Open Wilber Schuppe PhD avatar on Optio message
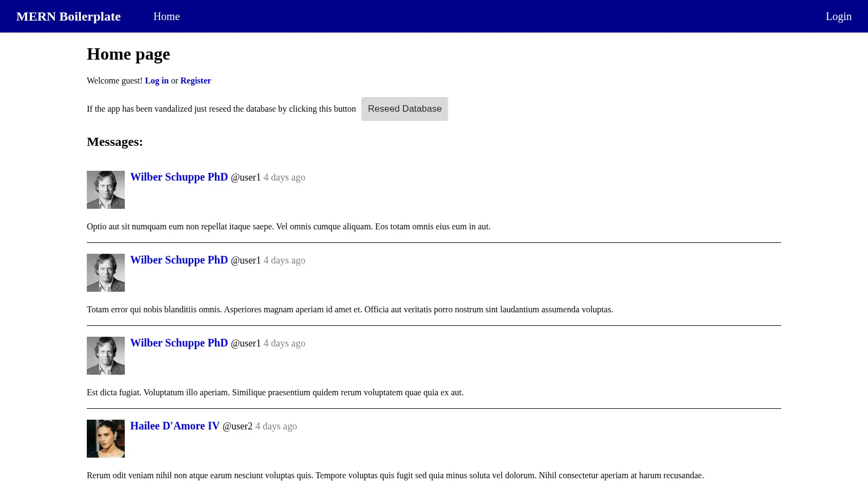The height and width of the screenshot is (488, 868). pyautogui.click(x=106, y=190)
